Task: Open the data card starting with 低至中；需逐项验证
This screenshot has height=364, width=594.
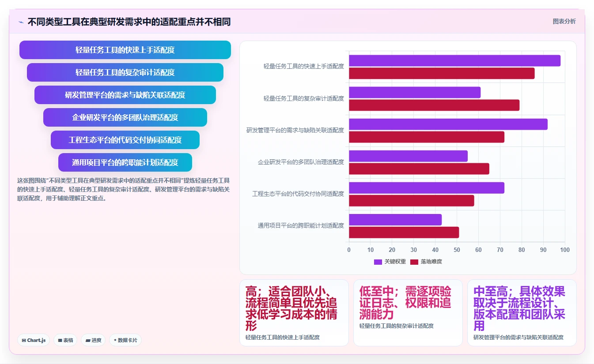Action: (x=408, y=313)
